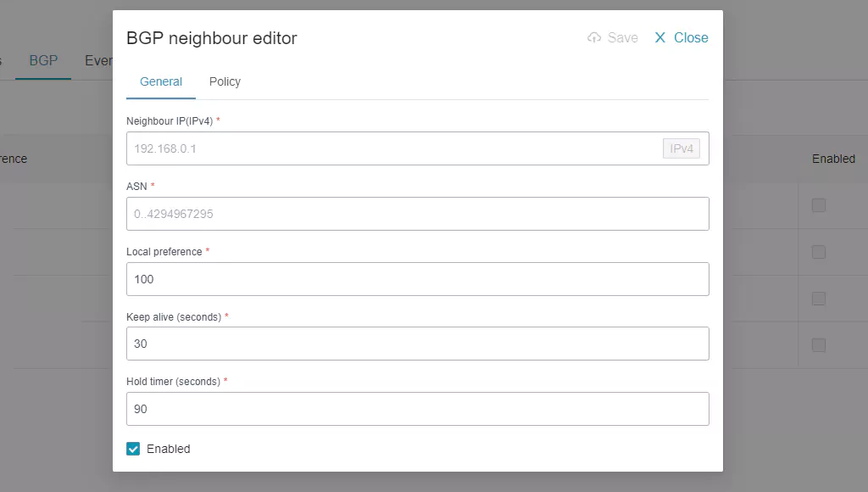Select the partially visible tab right of BGP
This screenshot has height=492, width=868.
click(98, 61)
